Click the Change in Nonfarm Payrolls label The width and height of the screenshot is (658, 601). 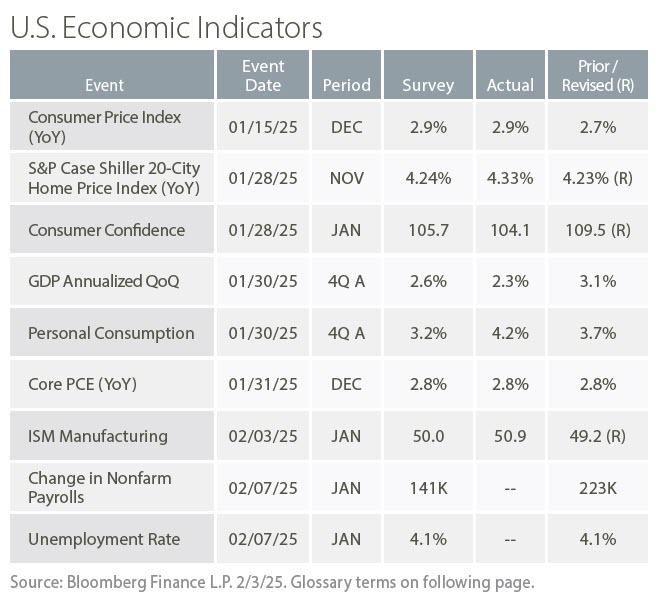[x=99, y=487]
